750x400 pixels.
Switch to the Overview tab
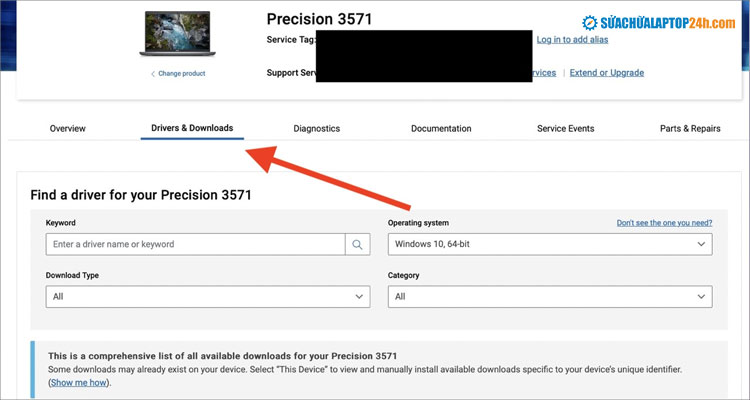pyautogui.click(x=68, y=129)
